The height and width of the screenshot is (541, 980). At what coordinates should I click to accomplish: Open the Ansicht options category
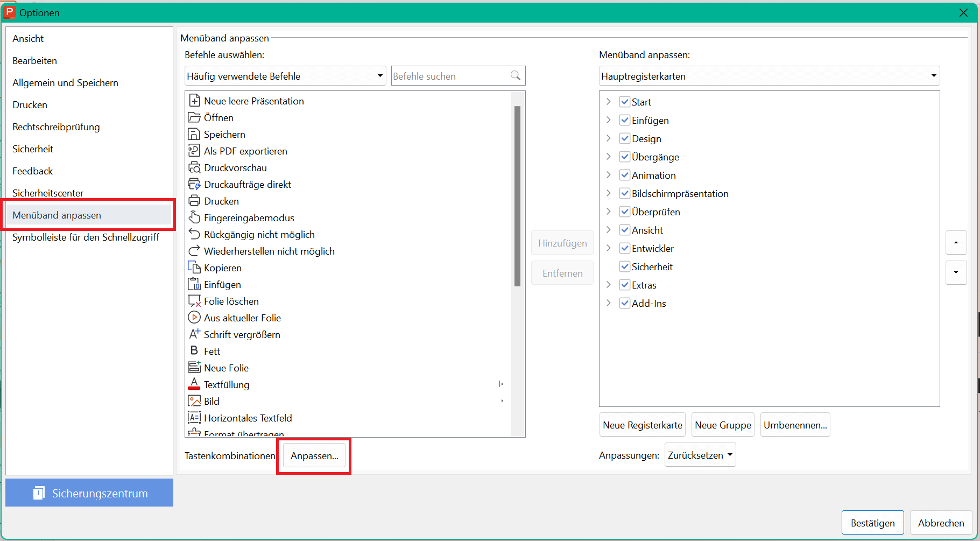click(x=89, y=39)
